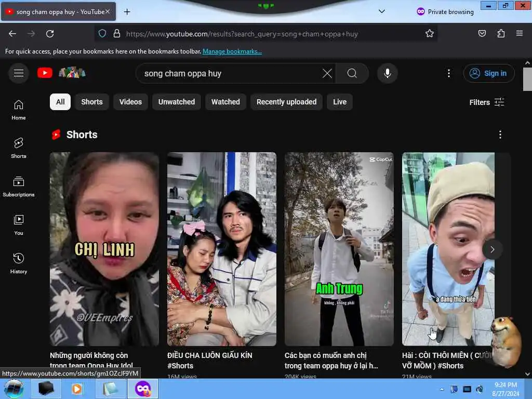Click the magnifier search button
Viewport: 532px width, 399px height.
coord(352,73)
